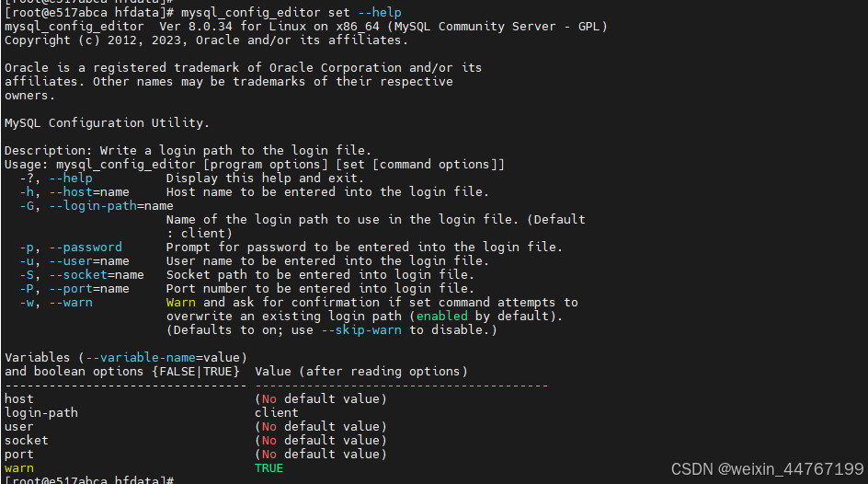Select the -w, --warn option

[x=56, y=303]
